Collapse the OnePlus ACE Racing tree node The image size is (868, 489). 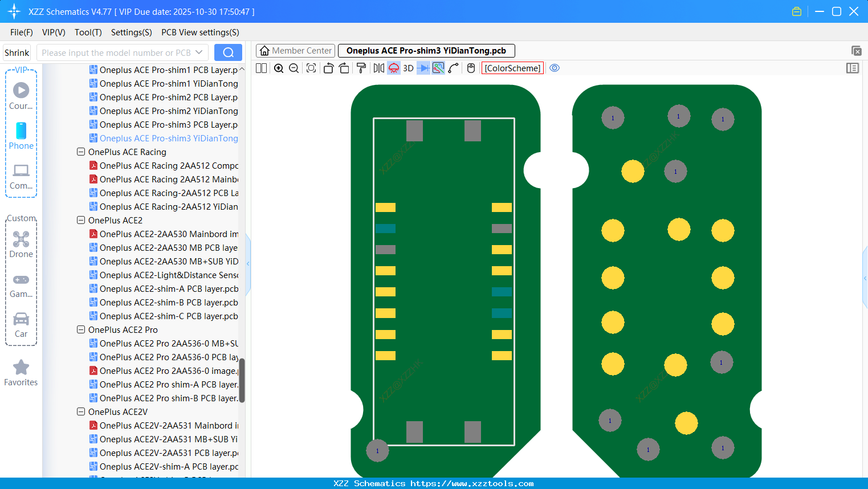(x=81, y=152)
